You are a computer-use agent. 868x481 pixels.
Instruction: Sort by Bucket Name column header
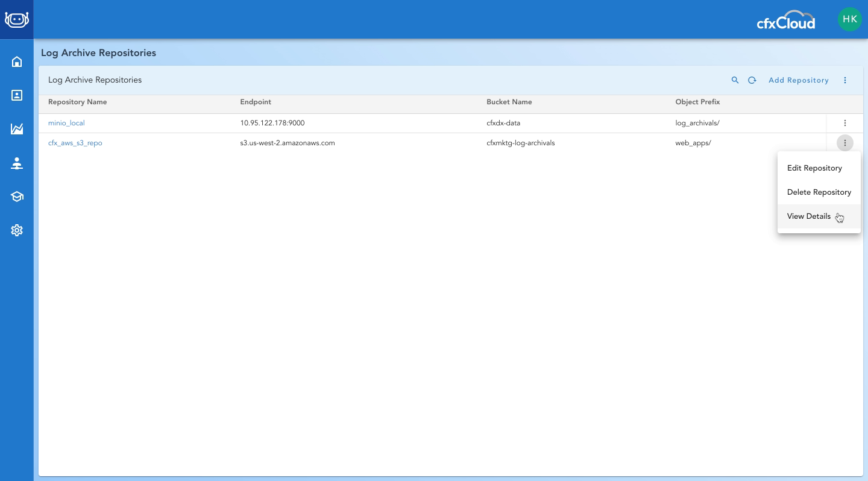tap(509, 102)
